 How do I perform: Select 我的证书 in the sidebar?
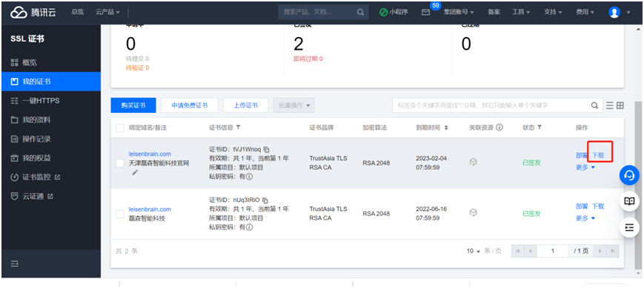pyautogui.click(x=50, y=82)
